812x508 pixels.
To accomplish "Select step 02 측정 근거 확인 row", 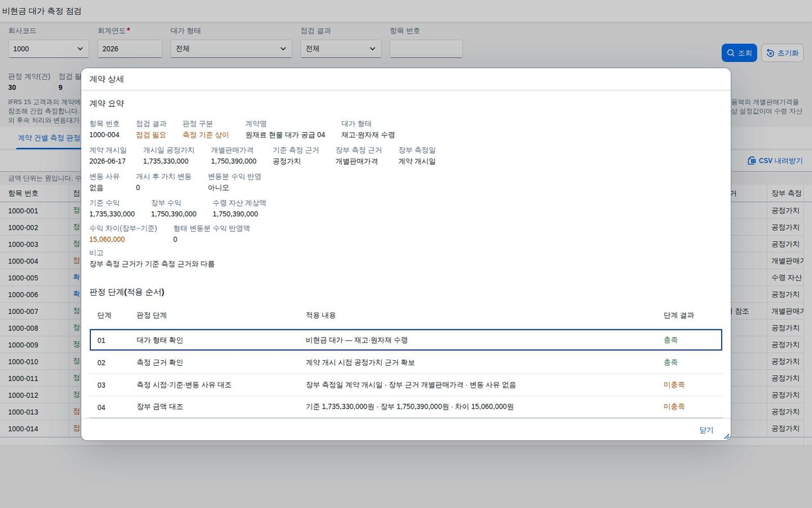I will point(406,362).
